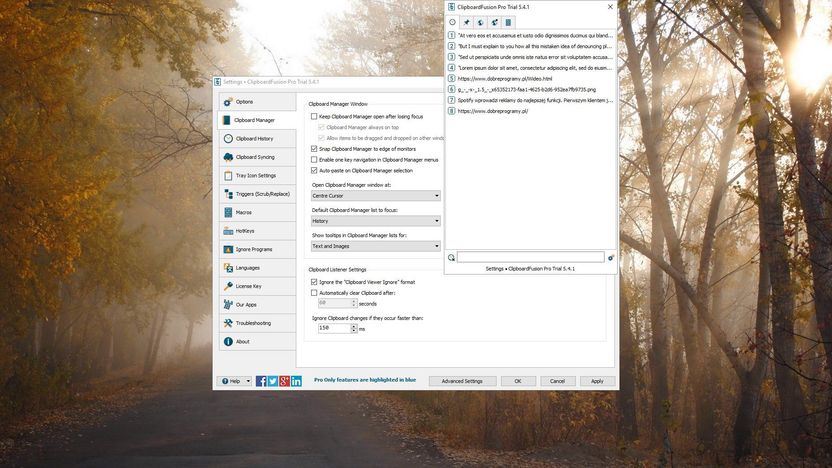The height and width of the screenshot is (468, 832).
Task: Click the OK button
Action: (x=518, y=381)
